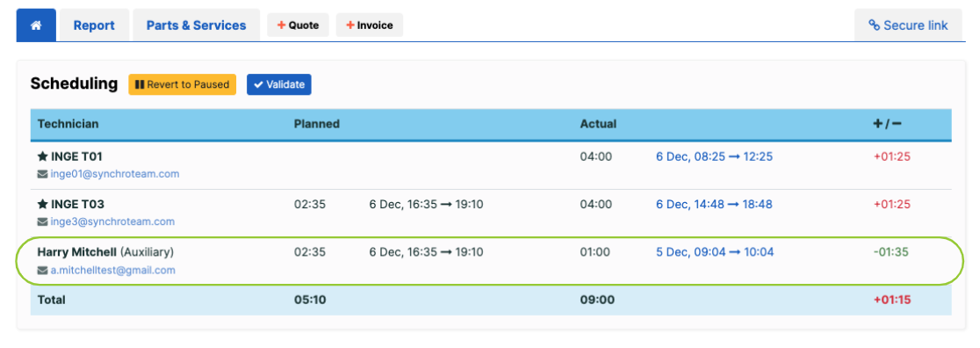
Task: Edit actual time 5 Dec, 09:04 → 10:04
Action: [x=715, y=252]
